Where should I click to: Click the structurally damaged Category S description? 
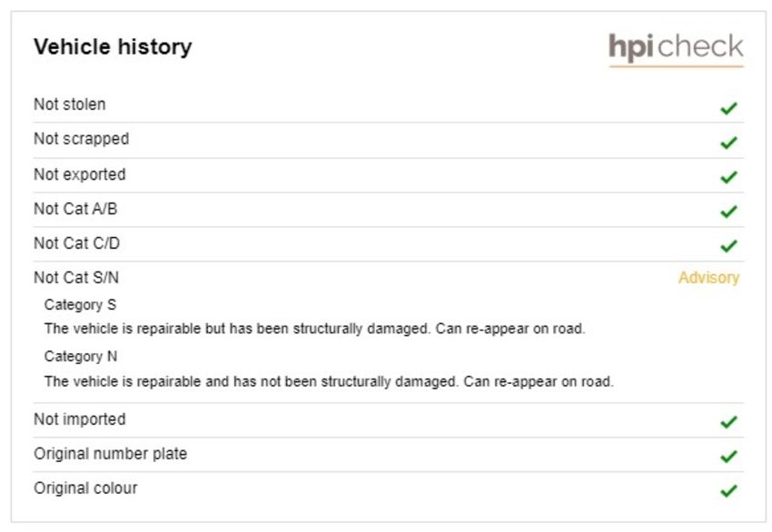click(314, 329)
